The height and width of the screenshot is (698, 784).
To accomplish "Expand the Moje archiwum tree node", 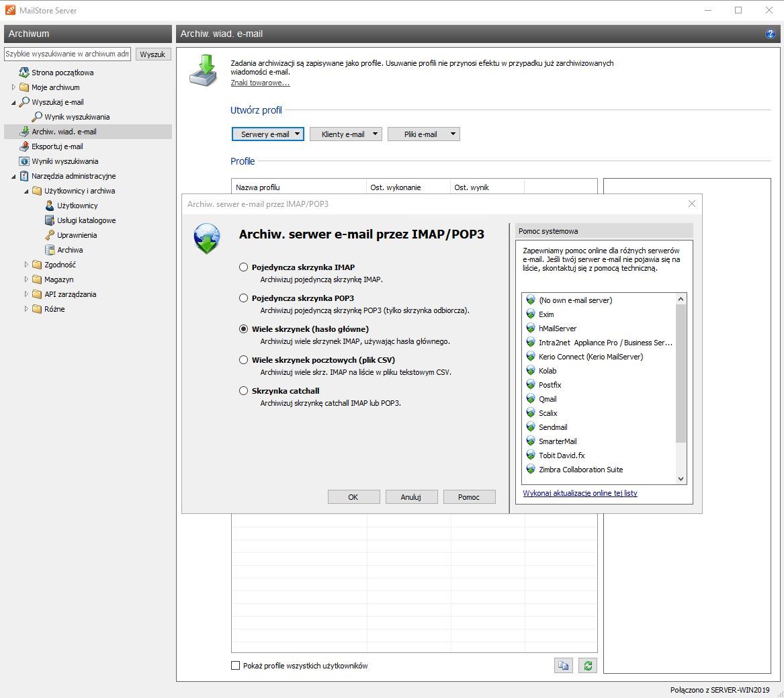I will [13, 87].
